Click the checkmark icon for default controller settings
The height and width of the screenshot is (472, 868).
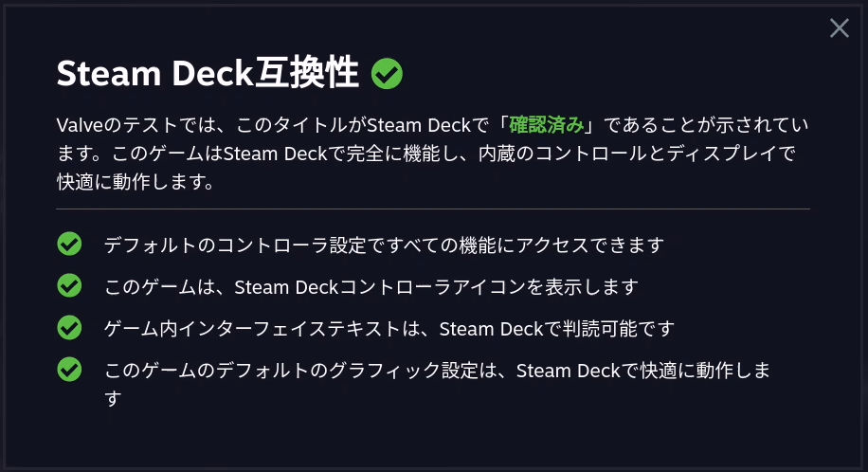pos(69,244)
